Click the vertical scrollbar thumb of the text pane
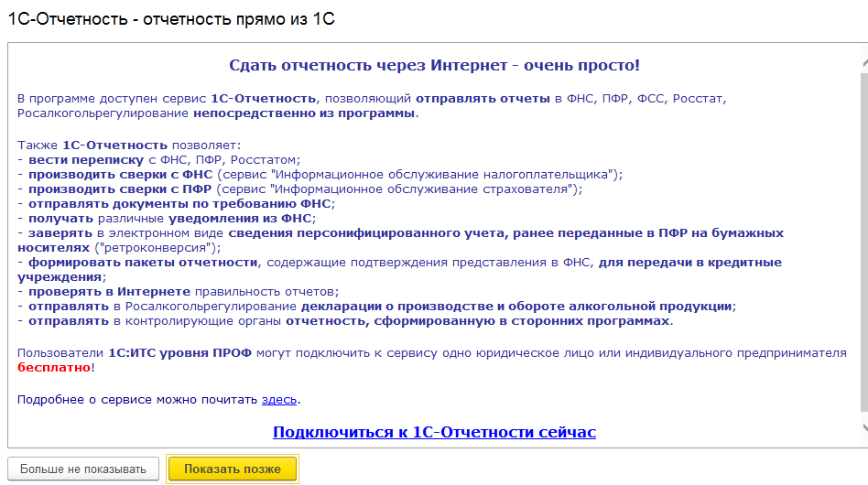The height and width of the screenshot is (485, 868). pyautogui.click(x=864, y=242)
